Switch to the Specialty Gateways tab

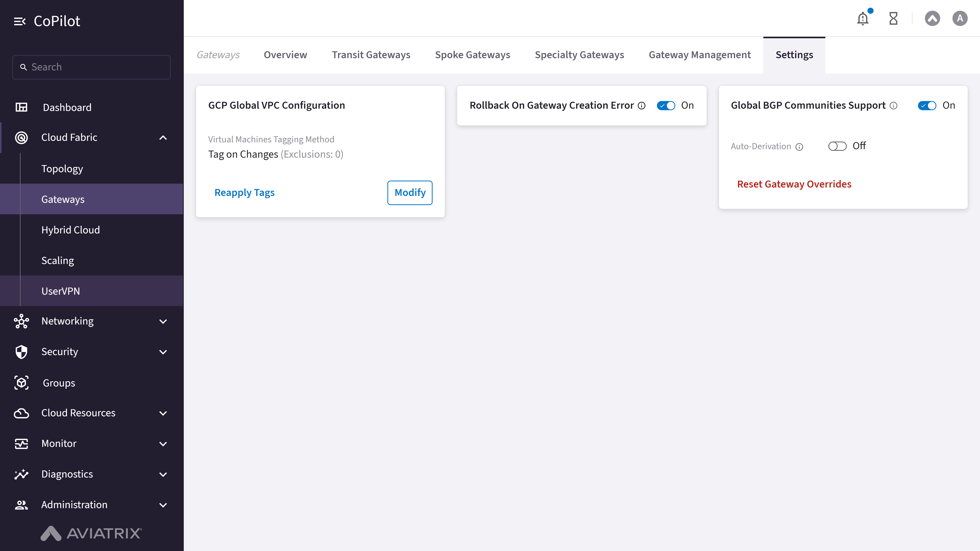tap(579, 55)
